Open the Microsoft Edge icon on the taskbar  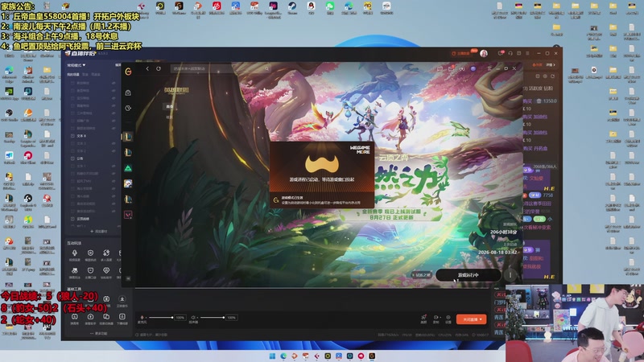pyautogui.click(x=283, y=356)
